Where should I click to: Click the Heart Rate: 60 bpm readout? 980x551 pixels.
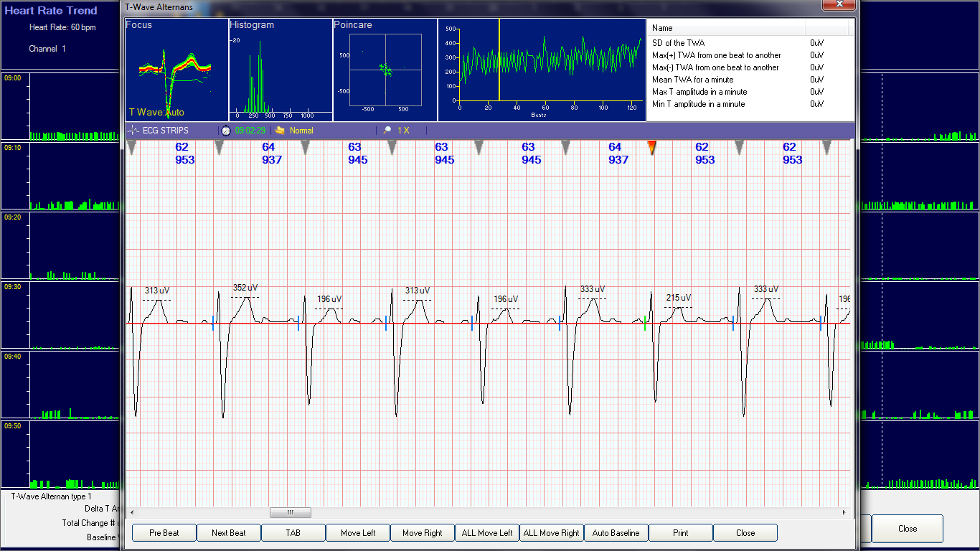click(62, 27)
